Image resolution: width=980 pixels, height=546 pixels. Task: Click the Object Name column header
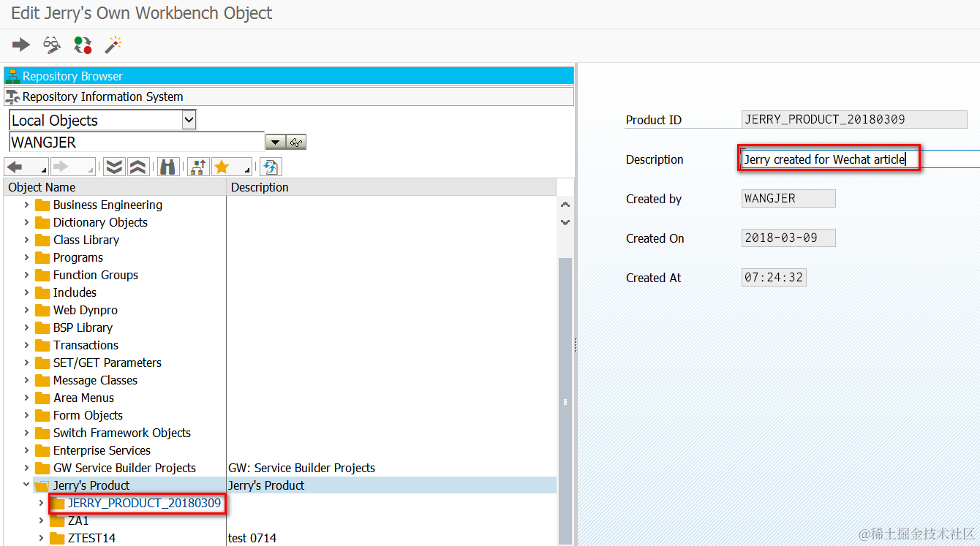(x=116, y=187)
